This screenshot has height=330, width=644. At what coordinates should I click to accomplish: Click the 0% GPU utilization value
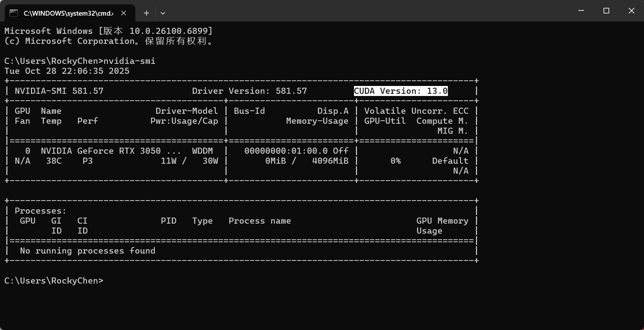[x=396, y=161]
